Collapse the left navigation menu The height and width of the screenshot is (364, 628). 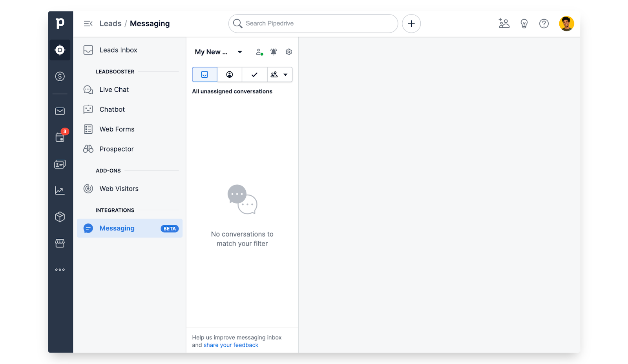click(88, 24)
